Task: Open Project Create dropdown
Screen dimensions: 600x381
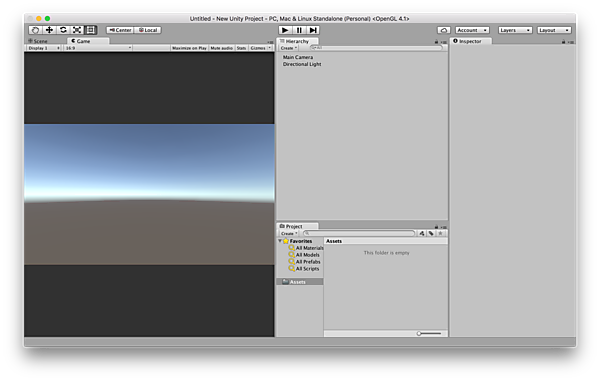Action: coord(289,233)
